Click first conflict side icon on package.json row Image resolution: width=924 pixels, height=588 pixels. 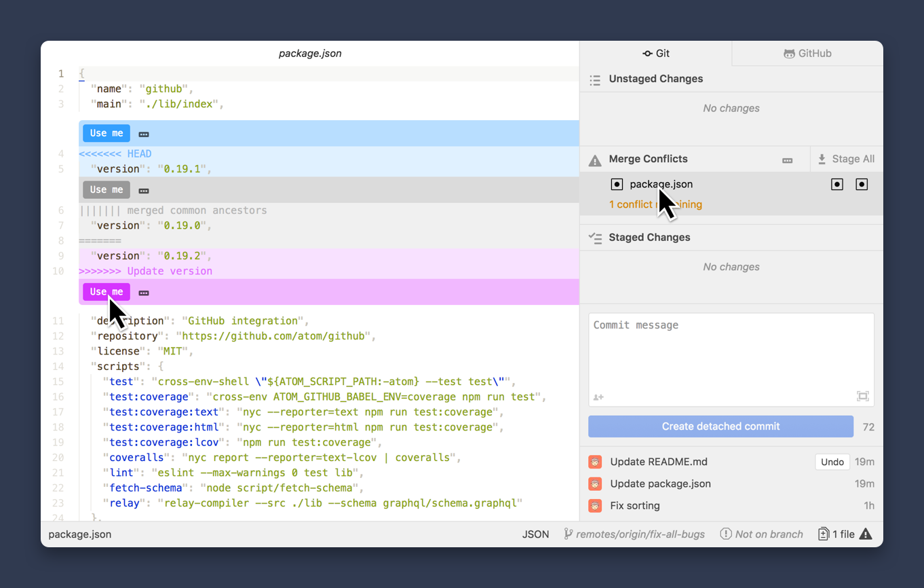(x=837, y=185)
